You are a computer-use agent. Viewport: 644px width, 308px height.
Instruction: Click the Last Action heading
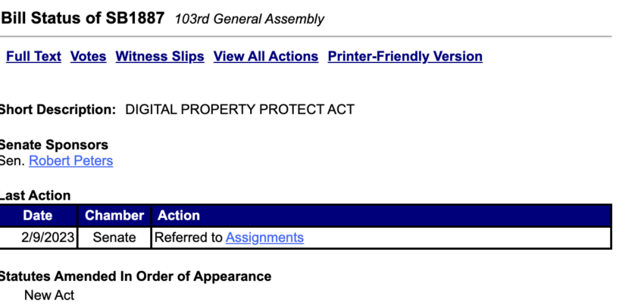point(35,195)
